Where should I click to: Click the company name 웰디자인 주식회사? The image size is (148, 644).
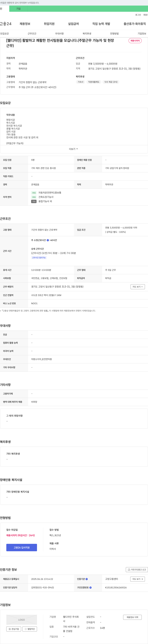[71, 619]
